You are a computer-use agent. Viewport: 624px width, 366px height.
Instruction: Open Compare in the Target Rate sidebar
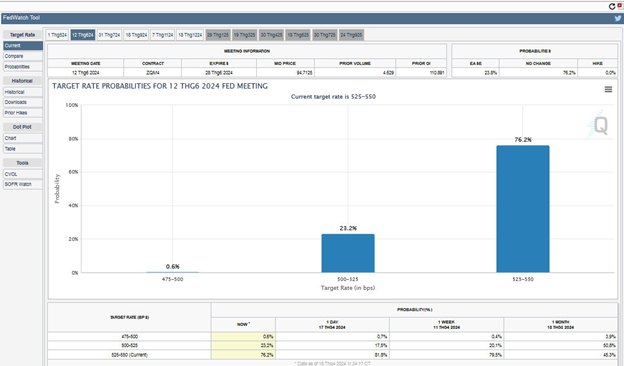pyautogui.click(x=23, y=56)
